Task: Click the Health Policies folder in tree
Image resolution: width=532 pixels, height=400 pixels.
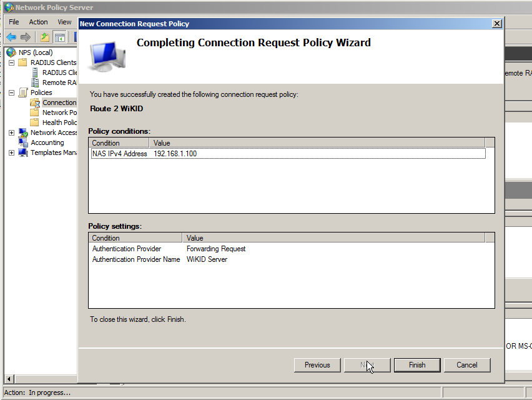Action: [59, 122]
